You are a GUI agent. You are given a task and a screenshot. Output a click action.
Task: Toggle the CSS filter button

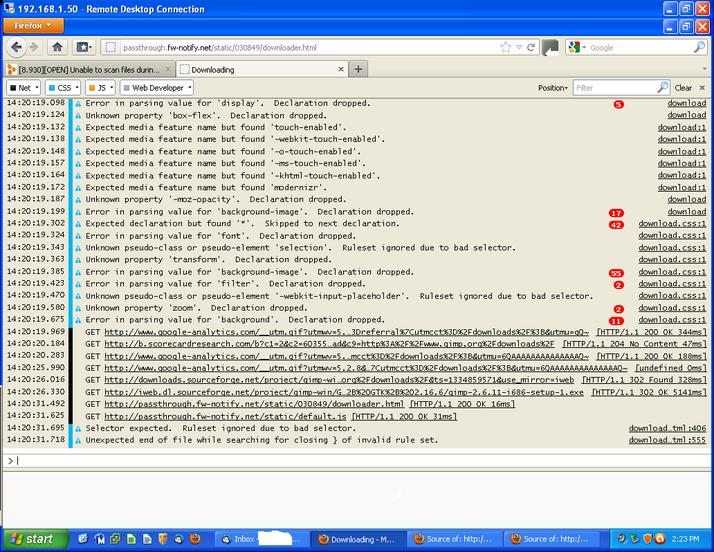(x=62, y=88)
